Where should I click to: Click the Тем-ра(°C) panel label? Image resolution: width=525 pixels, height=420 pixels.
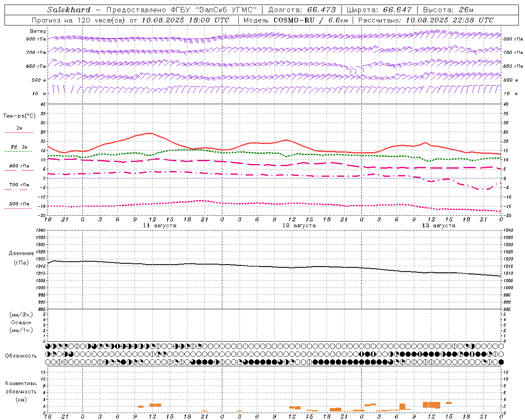(19, 116)
